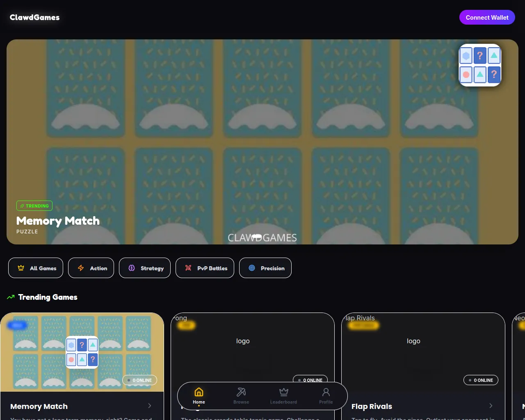Filter by Strategy category
525x420 pixels.
coord(145,268)
